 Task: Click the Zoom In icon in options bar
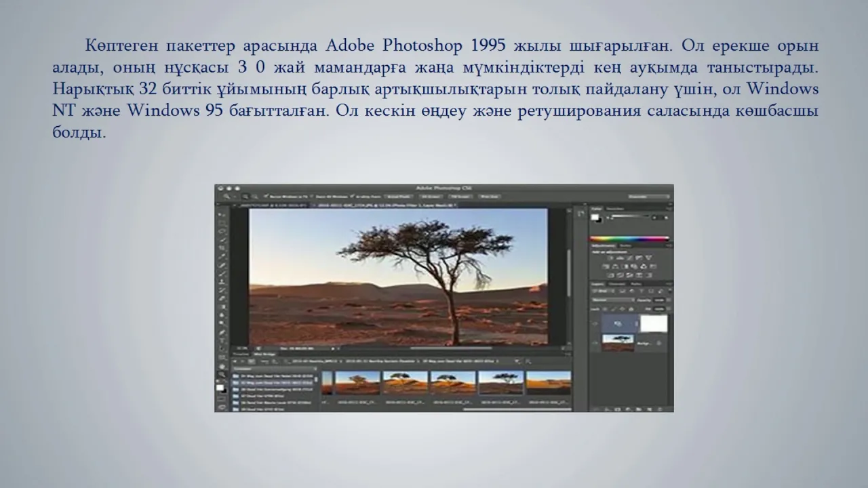click(245, 197)
